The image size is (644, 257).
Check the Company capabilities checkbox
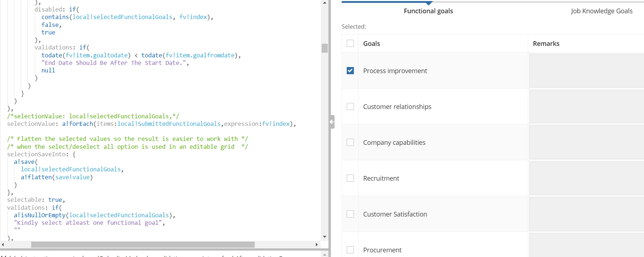point(350,142)
